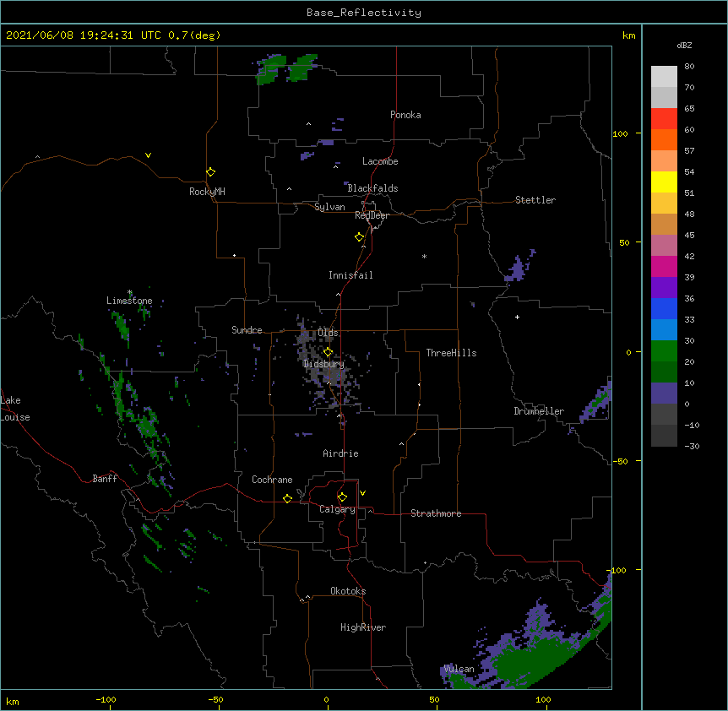This screenshot has width=728, height=711.
Task: Click the 2021/06/08 19:24:31 UTC timestamp
Action: 84,35
